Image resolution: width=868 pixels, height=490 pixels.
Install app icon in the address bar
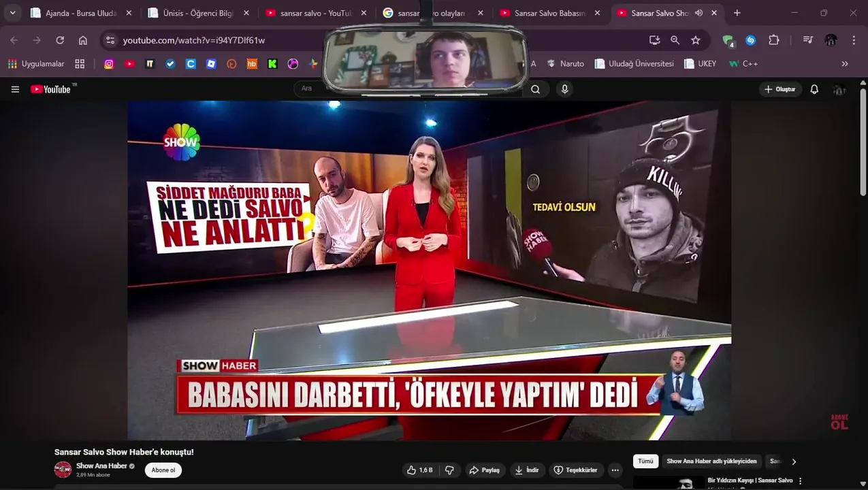tap(655, 40)
